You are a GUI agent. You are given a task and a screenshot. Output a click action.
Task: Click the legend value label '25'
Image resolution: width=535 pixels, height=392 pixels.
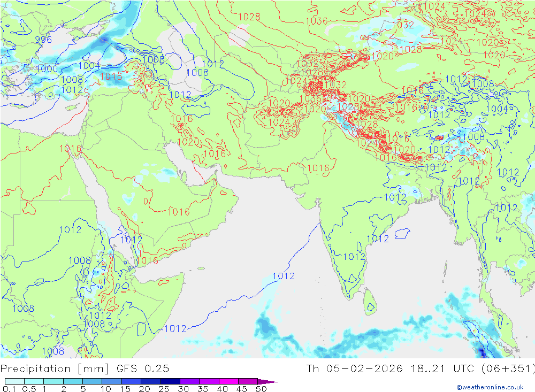pyautogui.click(x=164, y=389)
